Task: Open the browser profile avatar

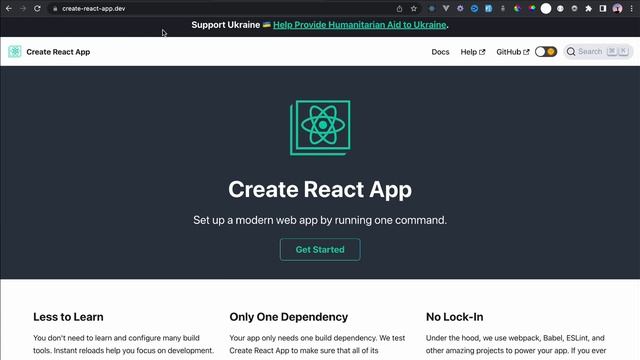Action: [617, 9]
